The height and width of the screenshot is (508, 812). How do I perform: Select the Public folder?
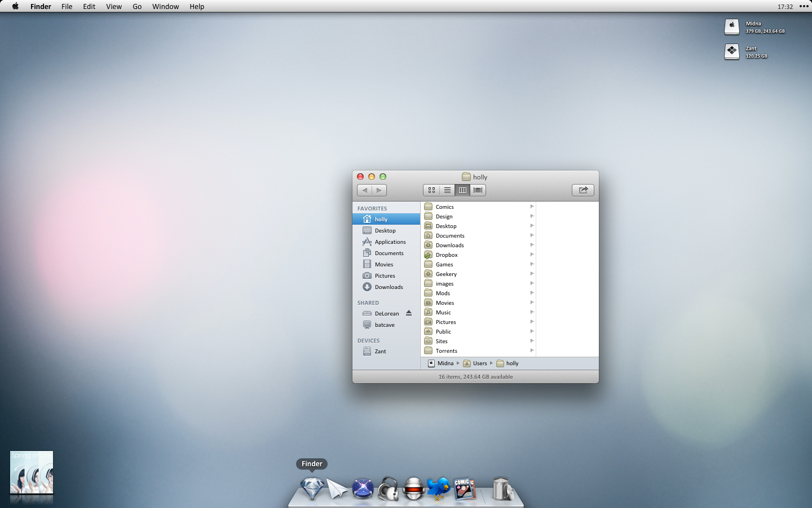tap(478, 331)
